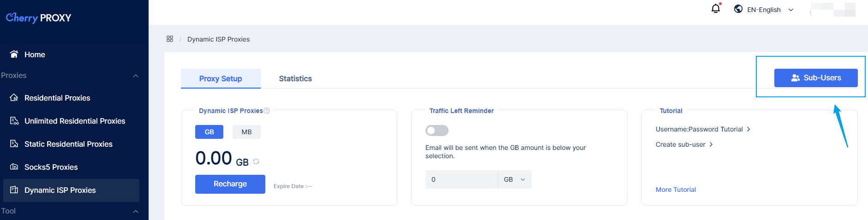Image resolution: width=868 pixels, height=220 pixels.
Task: Open the Sub-Users page button
Action: click(815, 78)
